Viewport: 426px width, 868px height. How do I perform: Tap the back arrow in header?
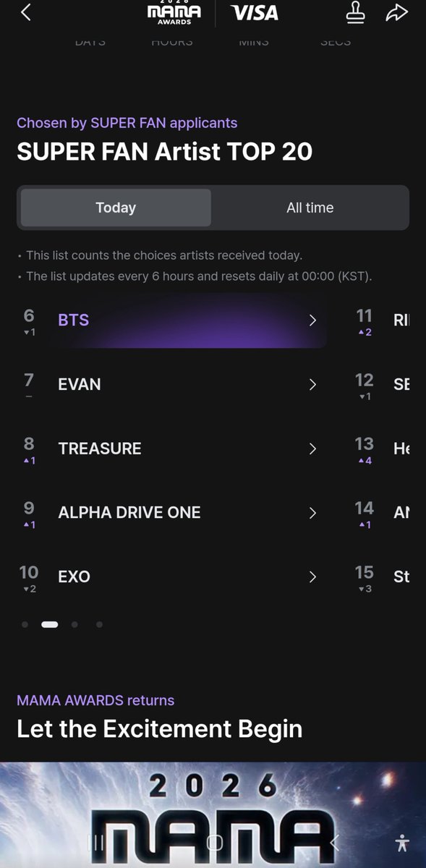pos(26,12)
